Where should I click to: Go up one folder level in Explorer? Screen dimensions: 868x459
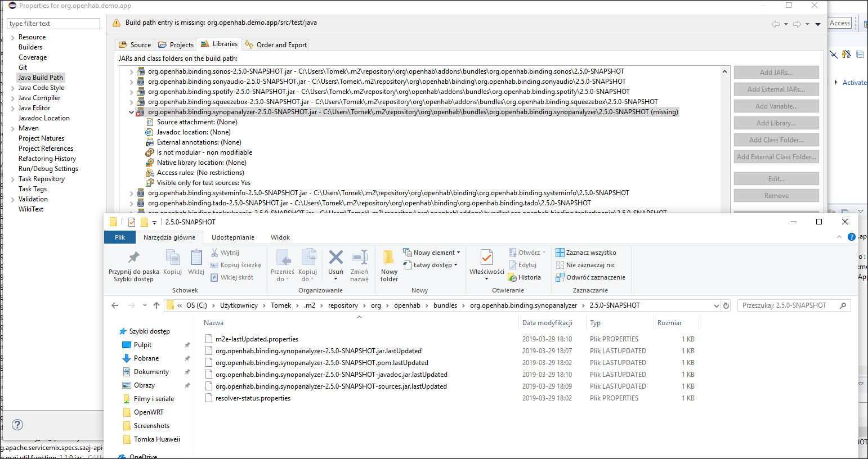coord(156,305)
